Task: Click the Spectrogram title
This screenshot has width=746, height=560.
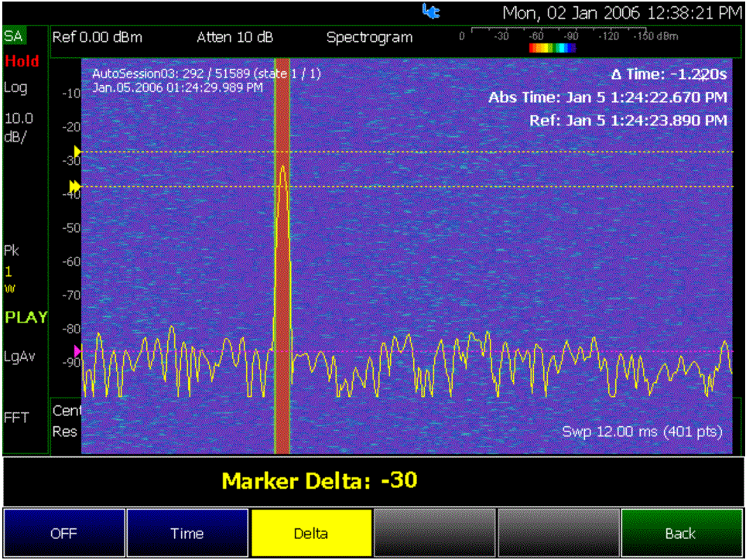Action: (370, 38)
